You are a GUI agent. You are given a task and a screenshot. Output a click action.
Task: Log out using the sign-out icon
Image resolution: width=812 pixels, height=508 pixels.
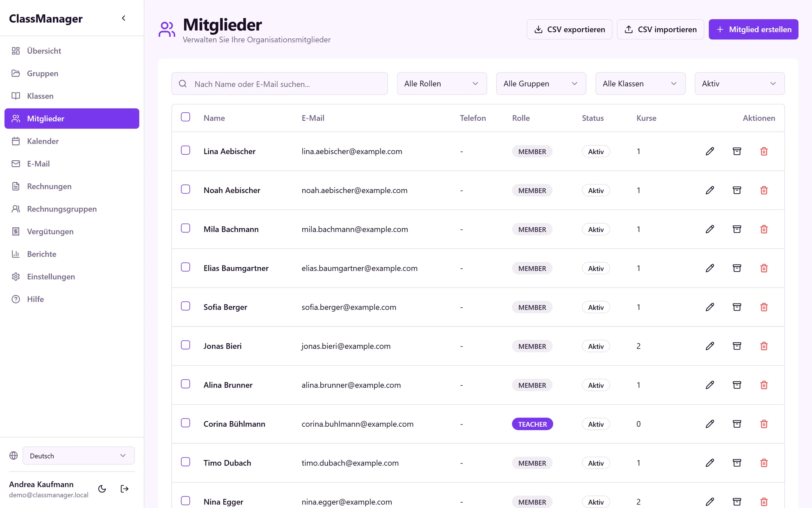coord(124,489)
